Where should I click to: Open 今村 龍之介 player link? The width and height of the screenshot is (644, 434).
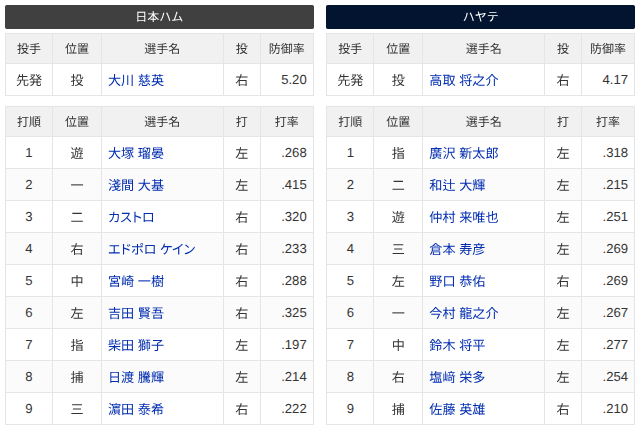pyautogui.click(x=464, y=313)
